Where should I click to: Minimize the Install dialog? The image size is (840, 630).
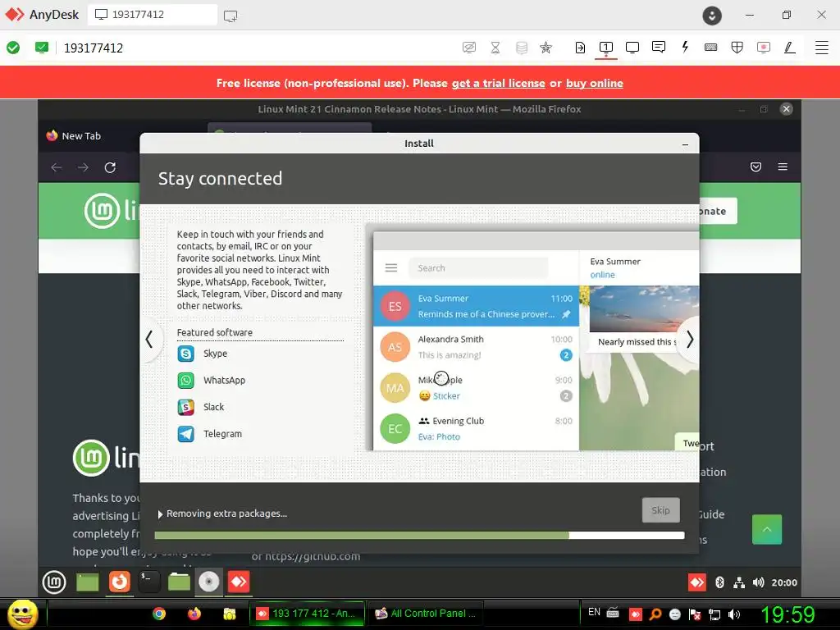685,144
